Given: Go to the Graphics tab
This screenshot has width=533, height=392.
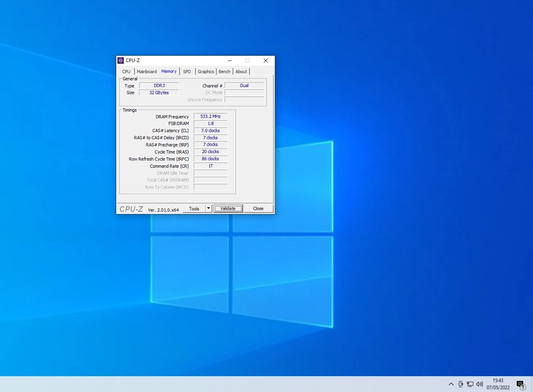Looking at the screenshot, I should click(x=206, y=72).
